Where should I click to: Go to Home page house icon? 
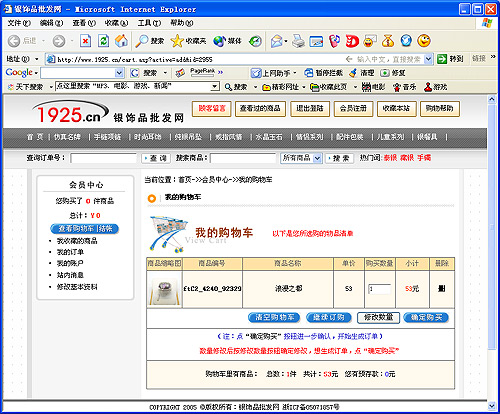(121, 41)
